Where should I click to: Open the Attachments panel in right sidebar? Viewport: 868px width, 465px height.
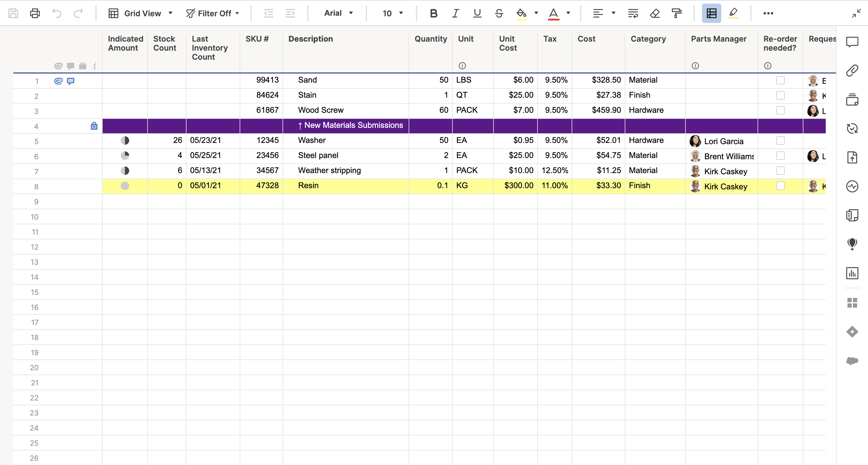pos(852,71)
